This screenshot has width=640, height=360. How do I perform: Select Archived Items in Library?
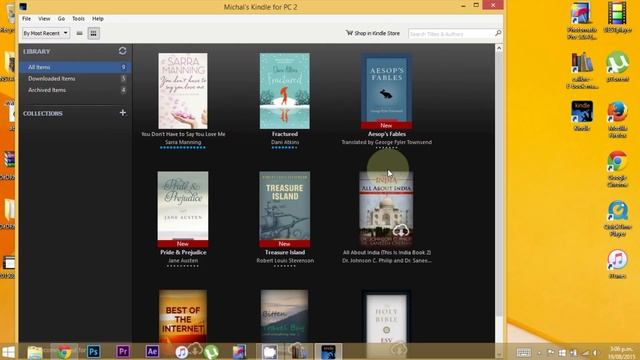point(75,90)
